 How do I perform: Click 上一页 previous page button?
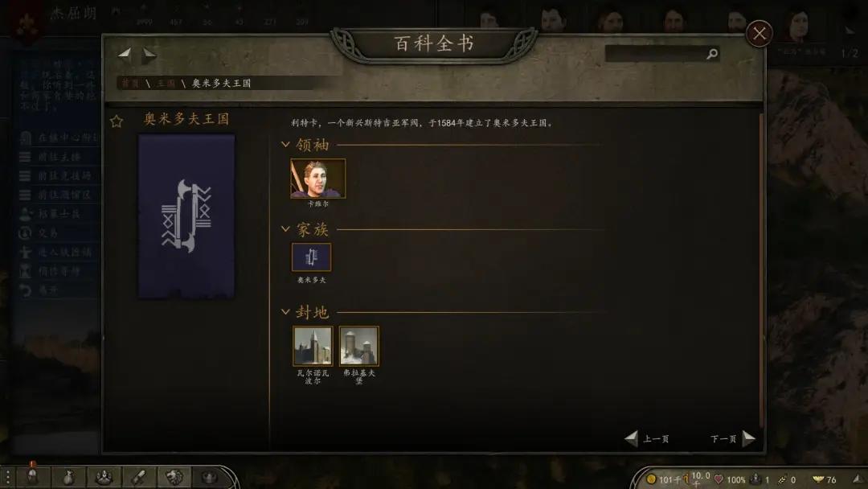tap(647, 438)
